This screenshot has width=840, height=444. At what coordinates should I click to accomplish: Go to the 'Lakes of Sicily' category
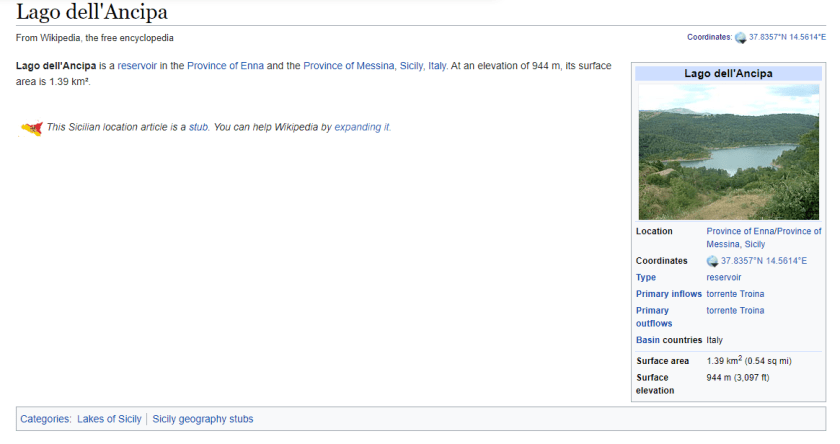pos(109,420)
